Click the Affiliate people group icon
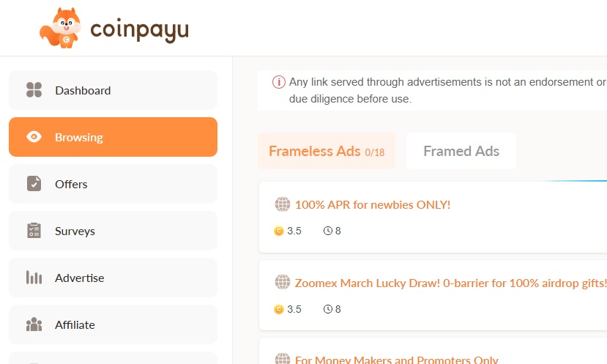The height and width of the screenshot is (364, 607). pyautogui.click(x=34, y=324)
